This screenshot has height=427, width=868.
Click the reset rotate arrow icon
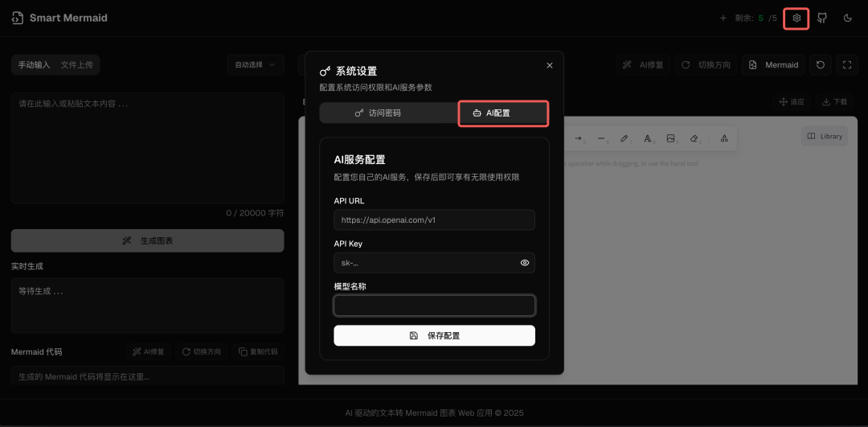pyautogui.click(x=821, y=65)
